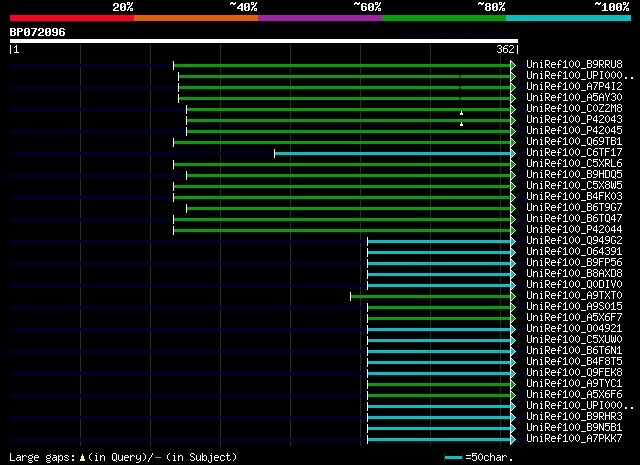640x465 pixels.
Task: Select label UniRef100_B9RHR3
Action: click(574, 417)
